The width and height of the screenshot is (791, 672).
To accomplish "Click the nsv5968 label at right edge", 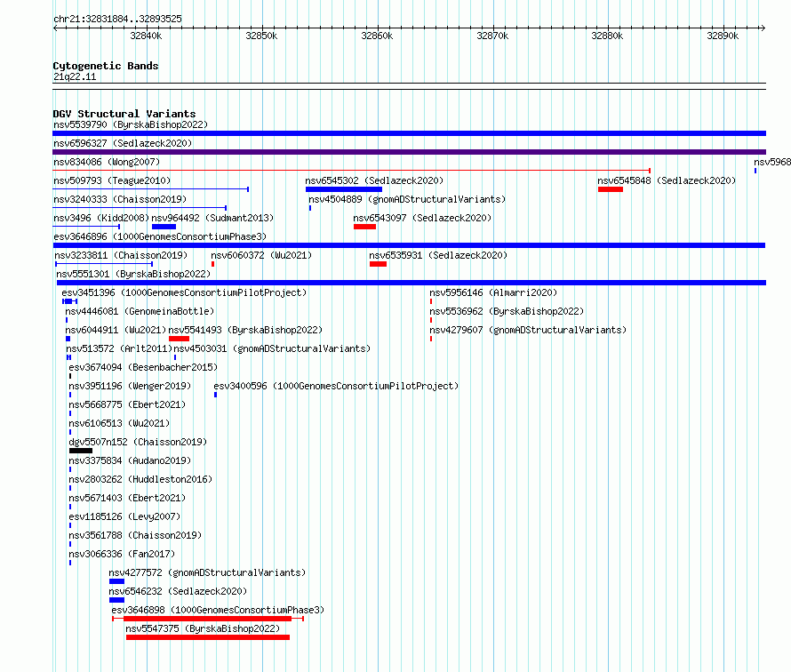I will pos(772,162).
